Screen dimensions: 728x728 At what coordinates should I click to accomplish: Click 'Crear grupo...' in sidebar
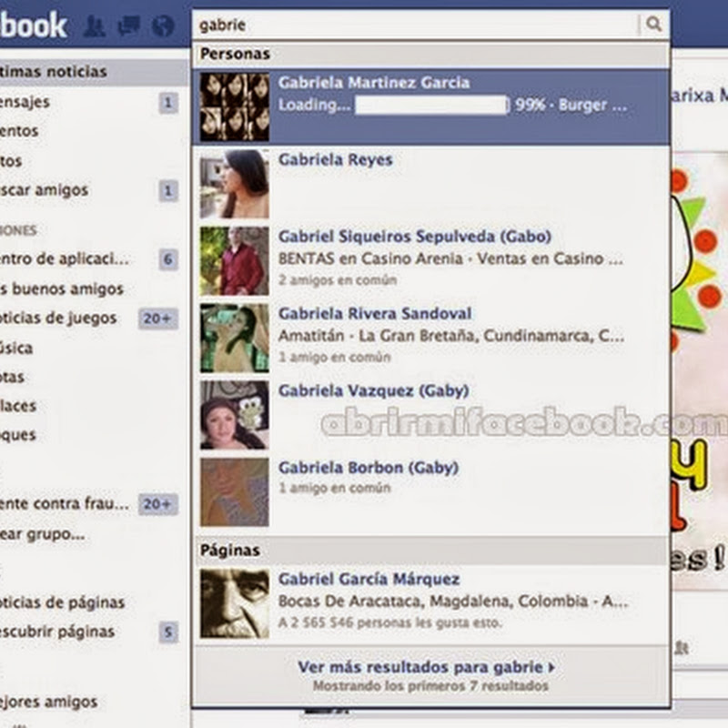43,534
